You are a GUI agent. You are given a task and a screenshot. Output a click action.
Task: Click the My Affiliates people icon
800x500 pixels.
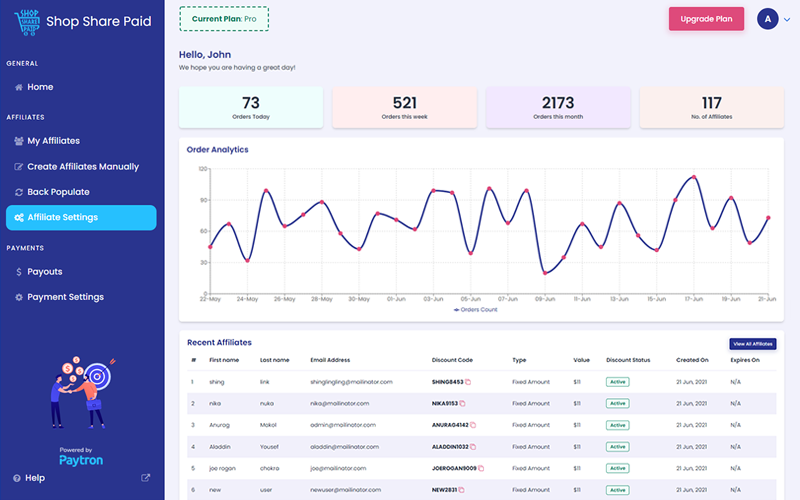[19, 141]
